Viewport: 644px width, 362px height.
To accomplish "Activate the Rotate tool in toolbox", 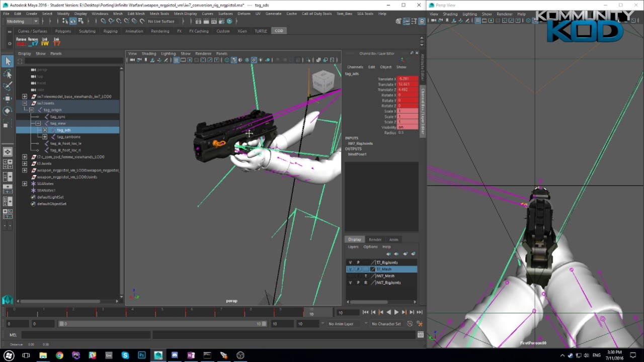I will (8, 111).
